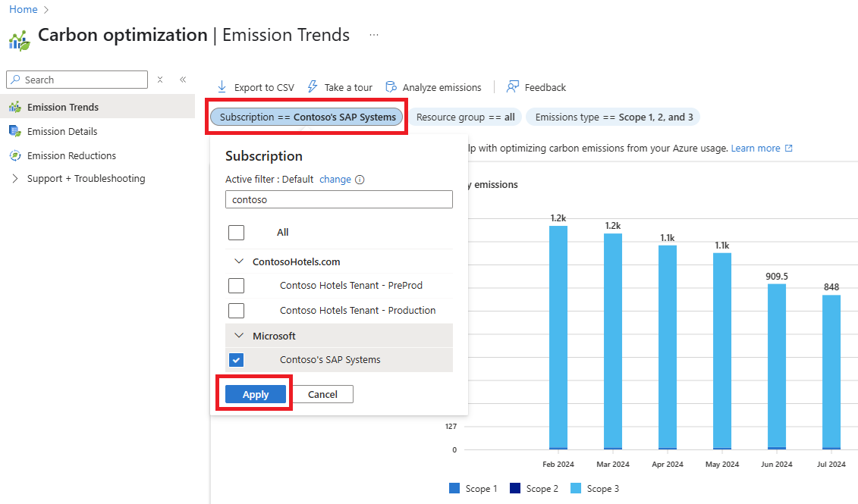Click the Emission Reductions sidebar icon
This screenshot has width=858, height=504.
(14, 155)
